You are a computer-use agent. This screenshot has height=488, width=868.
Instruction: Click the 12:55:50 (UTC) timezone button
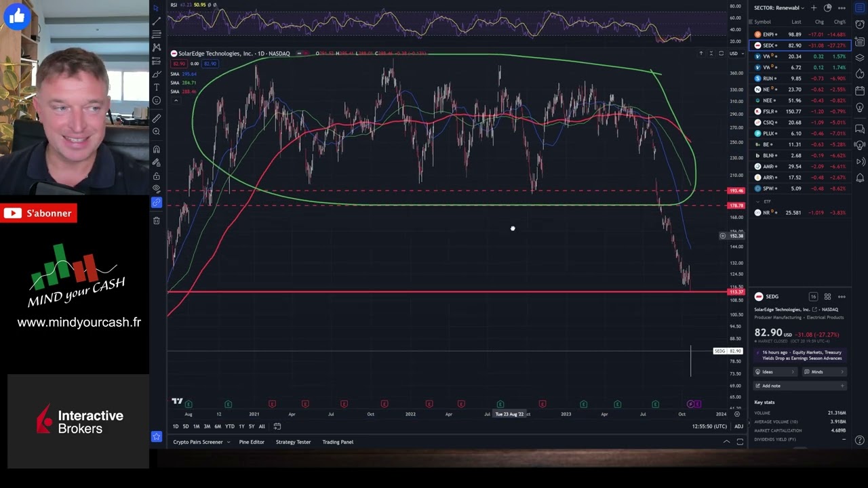[709, 426]
